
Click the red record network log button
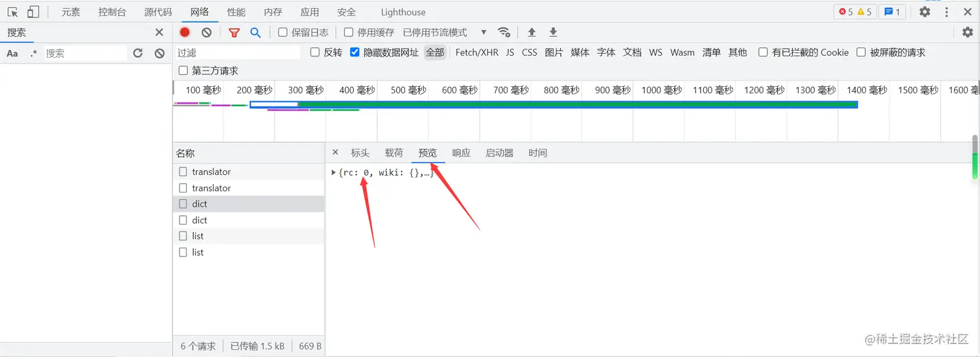pyautogui.click(x=185, y=32)
